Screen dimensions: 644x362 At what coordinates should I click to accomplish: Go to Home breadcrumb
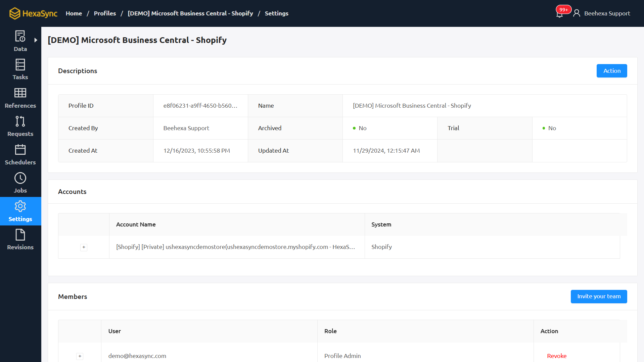(x=74, y=13)
